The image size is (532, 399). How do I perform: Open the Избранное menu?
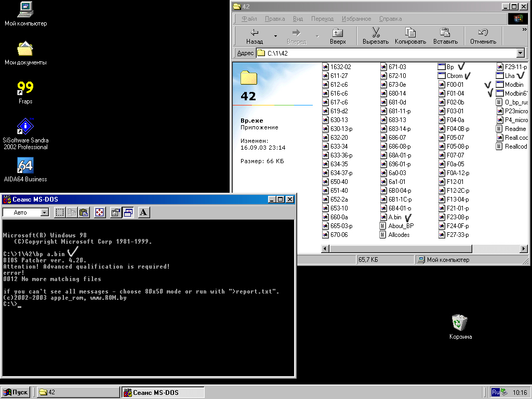point(356,19)
